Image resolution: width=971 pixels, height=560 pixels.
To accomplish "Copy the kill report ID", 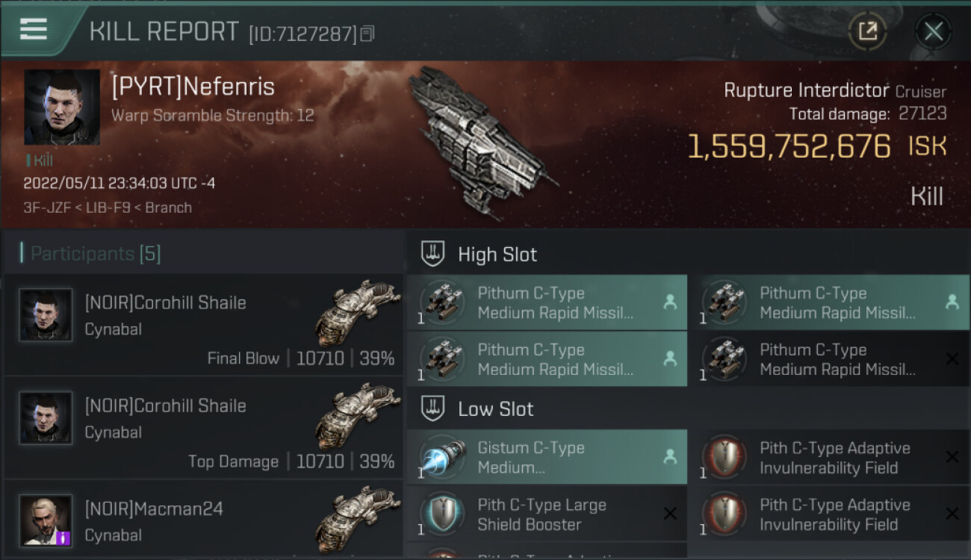I will [x=367, y=34].
